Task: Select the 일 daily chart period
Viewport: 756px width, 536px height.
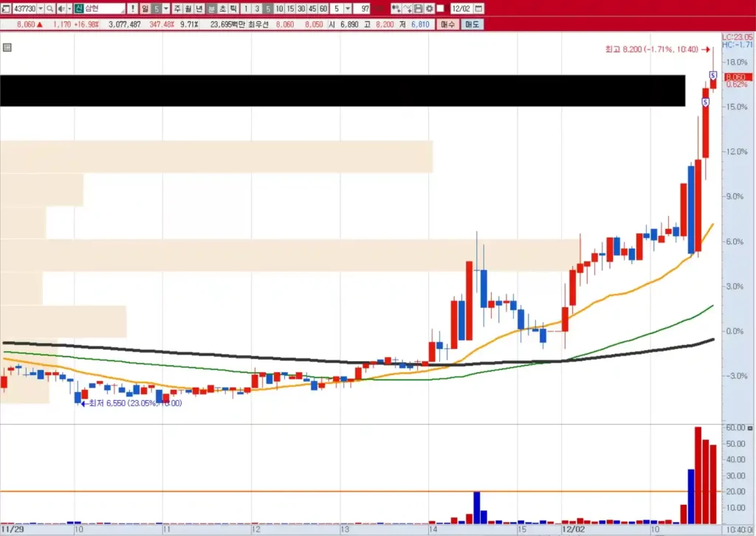Action: tap(145, 9)
